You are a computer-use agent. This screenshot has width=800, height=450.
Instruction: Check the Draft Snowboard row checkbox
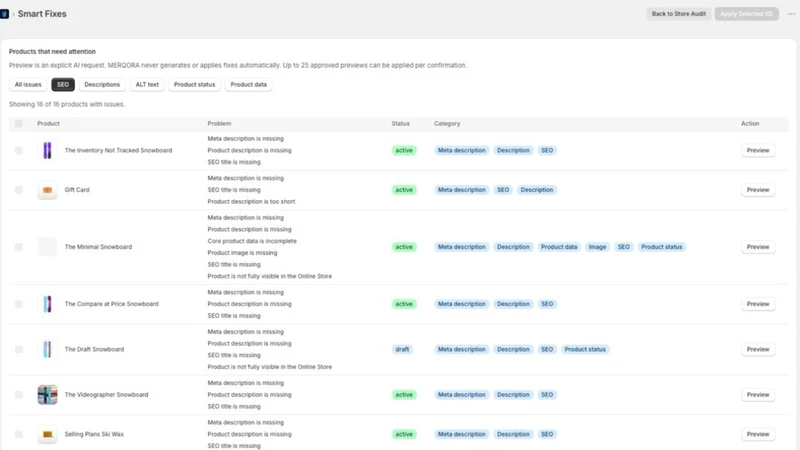[19, 349]
